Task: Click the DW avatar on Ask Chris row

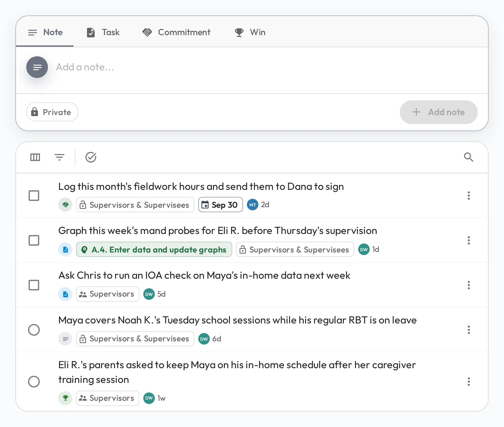Action: tap(149, 294)
